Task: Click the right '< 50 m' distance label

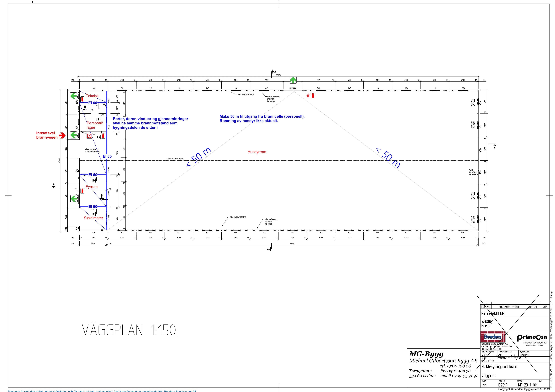Action: [x=388, y=158]
